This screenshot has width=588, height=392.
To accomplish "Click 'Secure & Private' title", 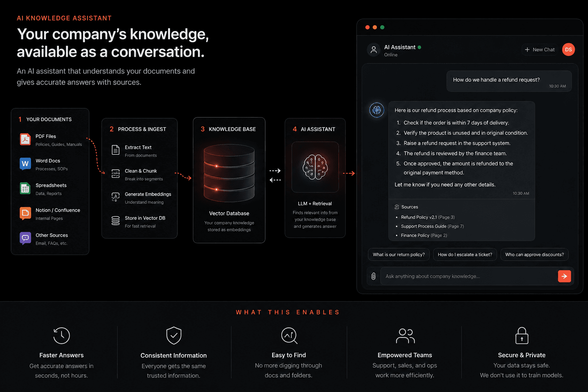I will coord(522,355).
